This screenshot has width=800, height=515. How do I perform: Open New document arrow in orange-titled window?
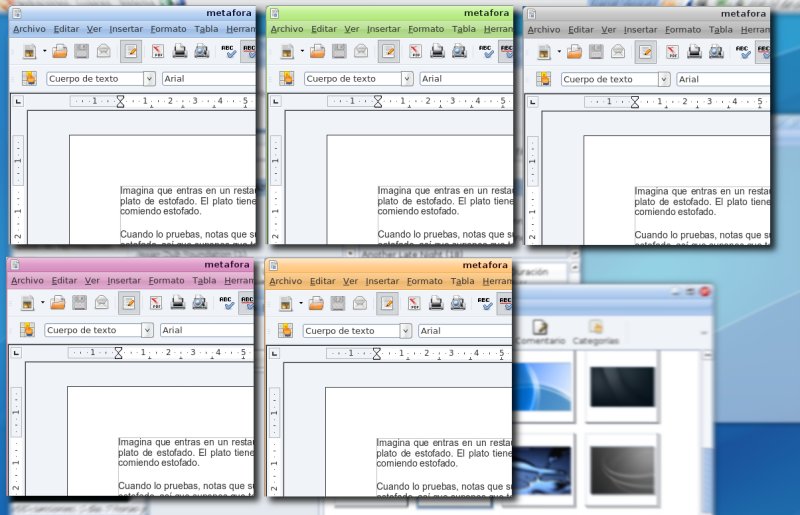[x=301, y=303]
